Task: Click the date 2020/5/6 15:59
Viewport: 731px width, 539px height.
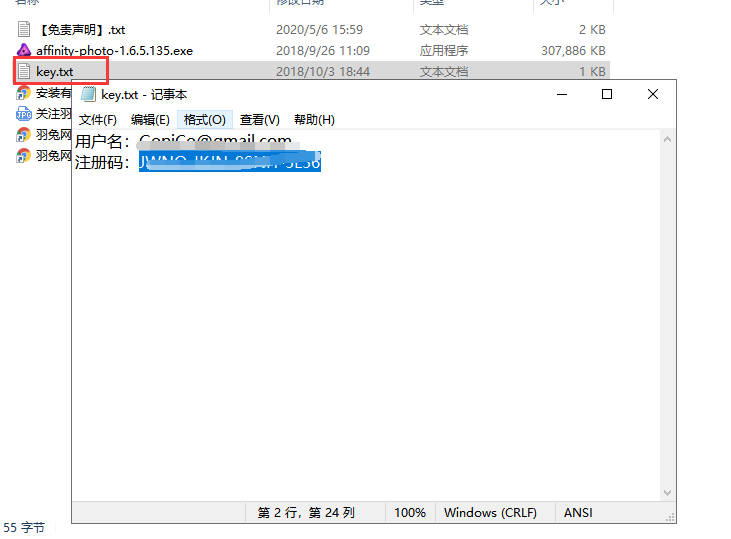Action: 319,30
